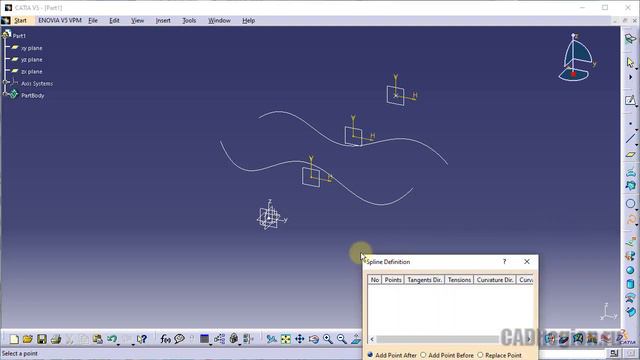The width and height of the screenshot is (640, 360).
Task: Click the speech bubble annotation icon
Action: (179, 339)
